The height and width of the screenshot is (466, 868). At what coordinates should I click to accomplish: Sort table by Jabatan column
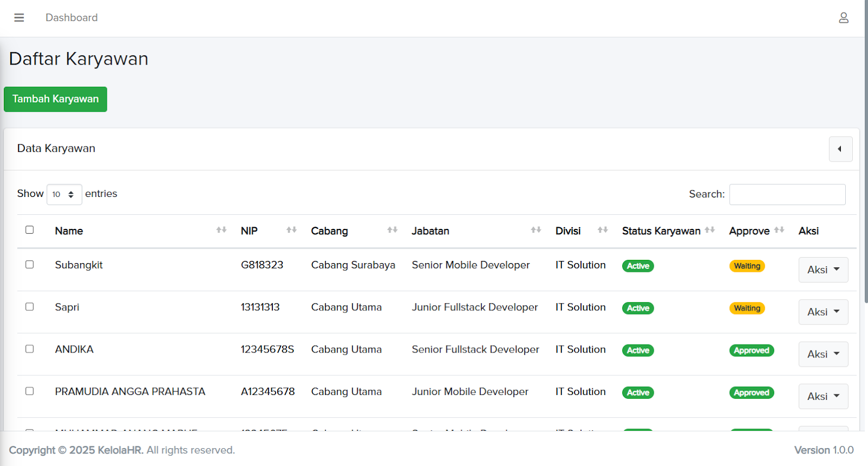coord(430,231)
